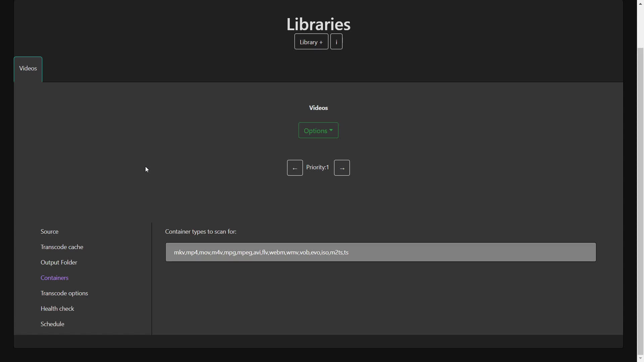Viewport: 644px width, 362px height.
Task: Click the right arrow to raise library priority
Action: pyautogui.click(x=341, y=168)
